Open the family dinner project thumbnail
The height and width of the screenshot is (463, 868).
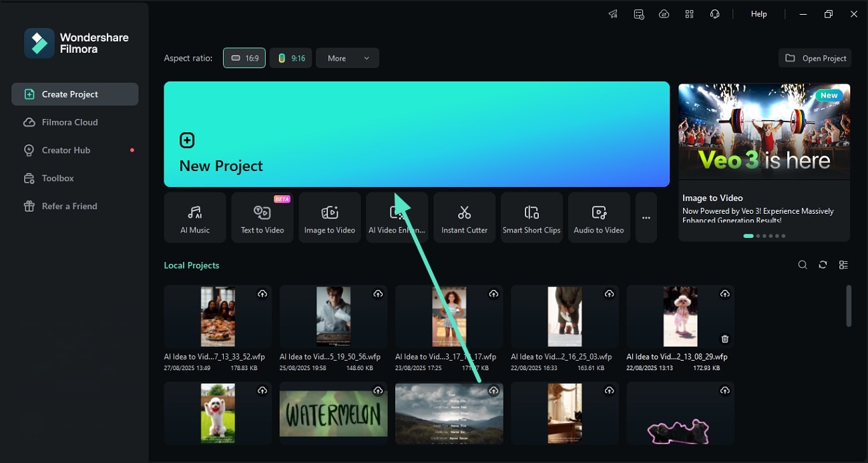click(218, 317)
